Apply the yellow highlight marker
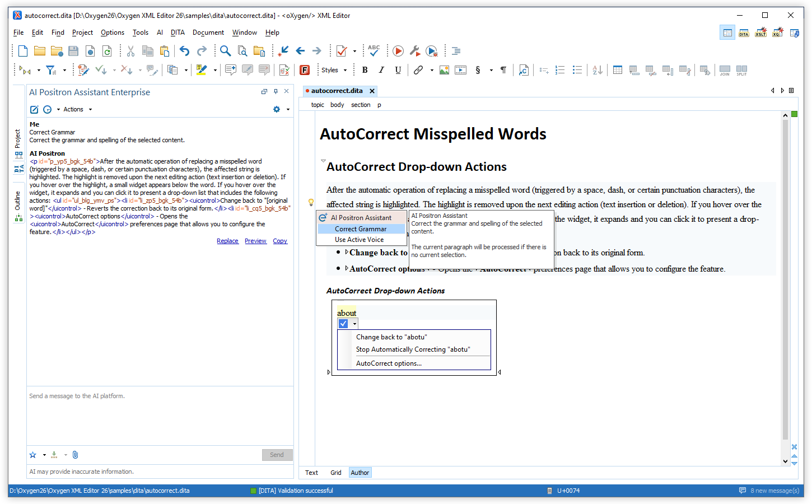812x504 pixels. (202, 70)
